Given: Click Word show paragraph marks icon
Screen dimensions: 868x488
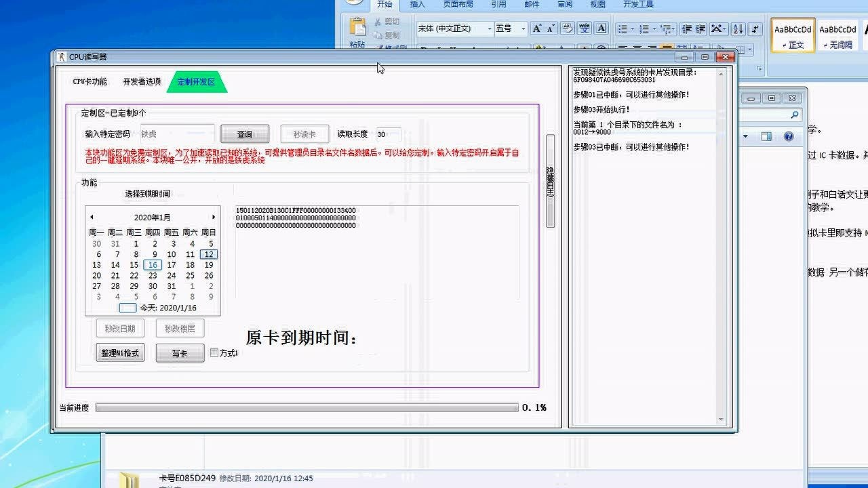Looking at the screenshot, I should (755, 29).
